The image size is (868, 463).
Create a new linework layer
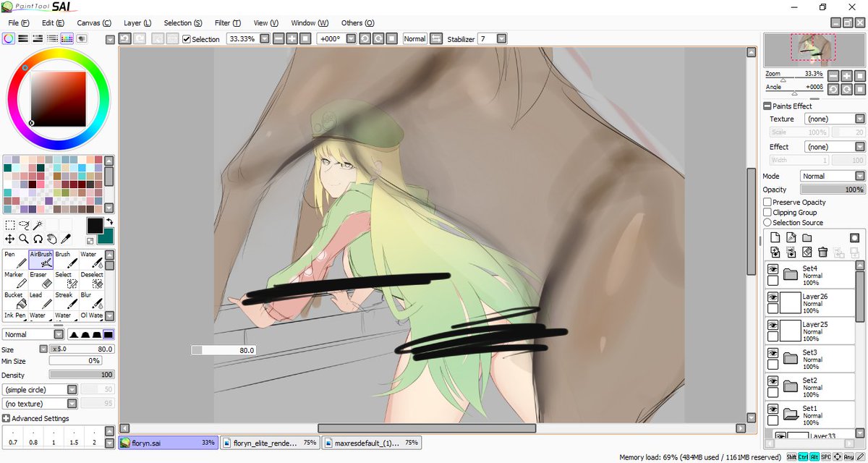click(791, 237)
